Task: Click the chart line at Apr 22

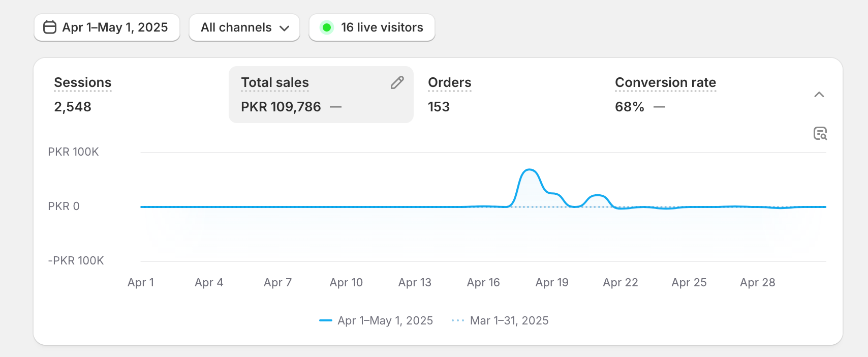Action: click(621, 208)
